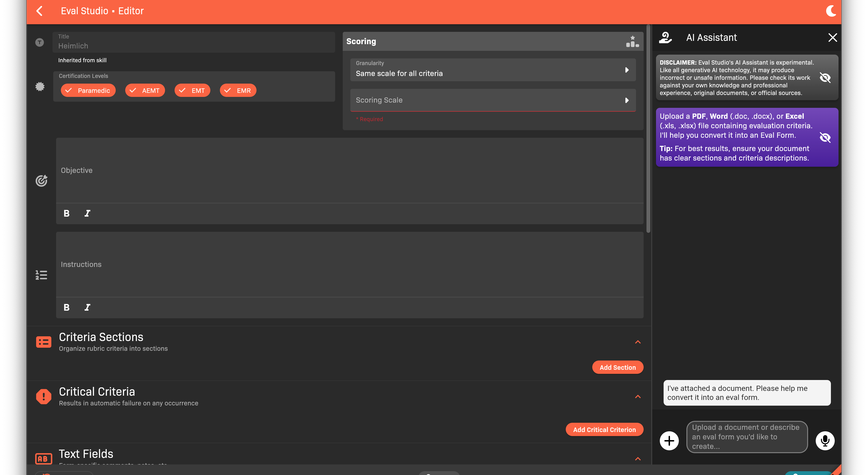Click bold button under Objective field
868x475 pixels.
[x=67, y=213]
